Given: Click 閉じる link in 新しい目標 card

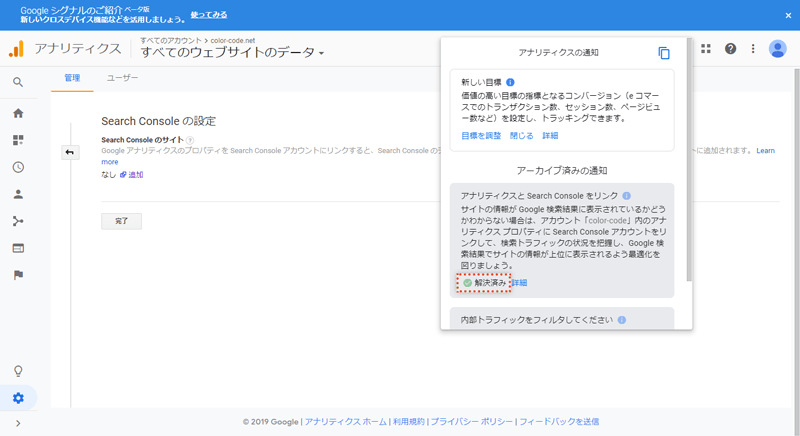Looking at the screenshot, I should coord(521,136).
